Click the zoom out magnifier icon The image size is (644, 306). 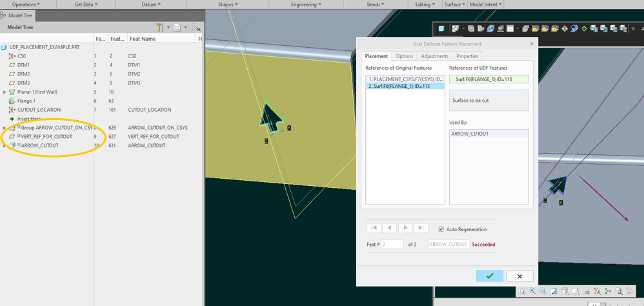point(543,291)
